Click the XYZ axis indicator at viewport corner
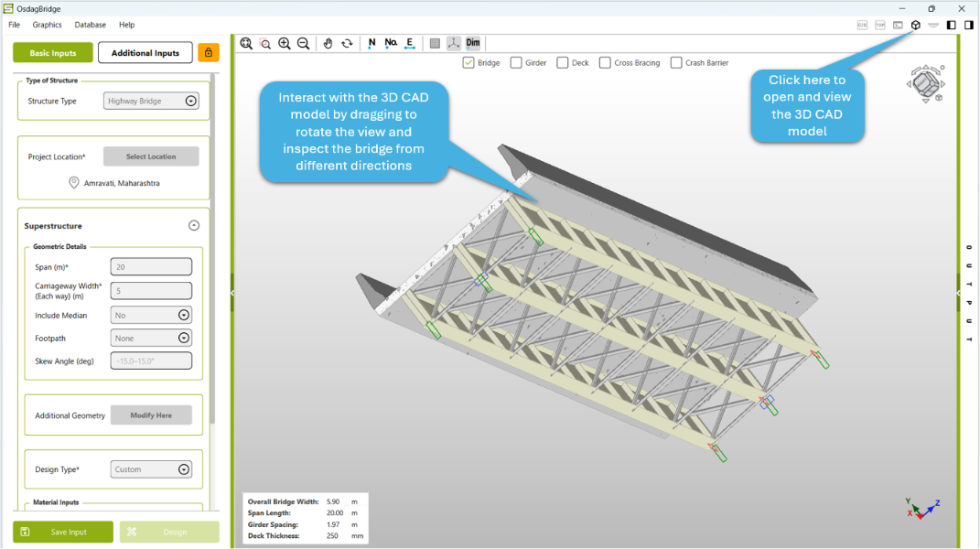This screenshot has height=549, width=980. click(922, 508)
